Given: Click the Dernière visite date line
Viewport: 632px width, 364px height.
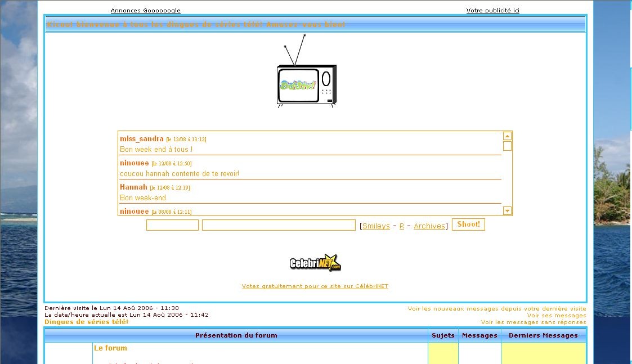Looking at the screenshot, I should (111, 308).
